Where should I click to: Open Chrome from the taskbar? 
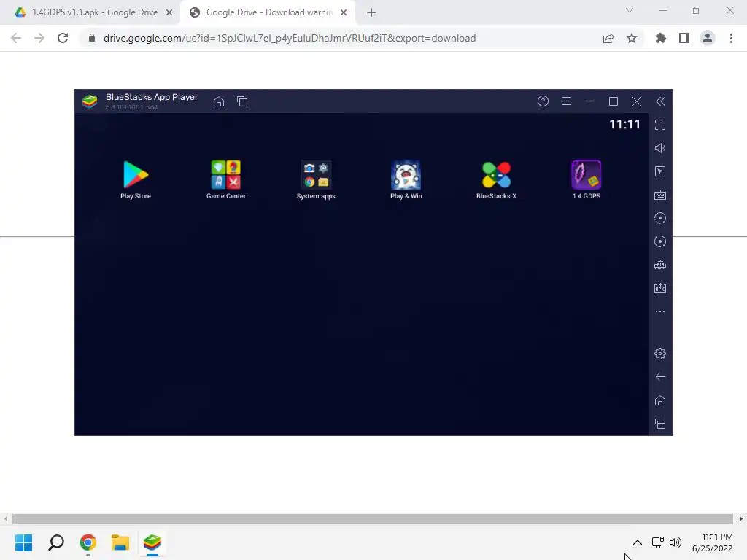[88, 542]
